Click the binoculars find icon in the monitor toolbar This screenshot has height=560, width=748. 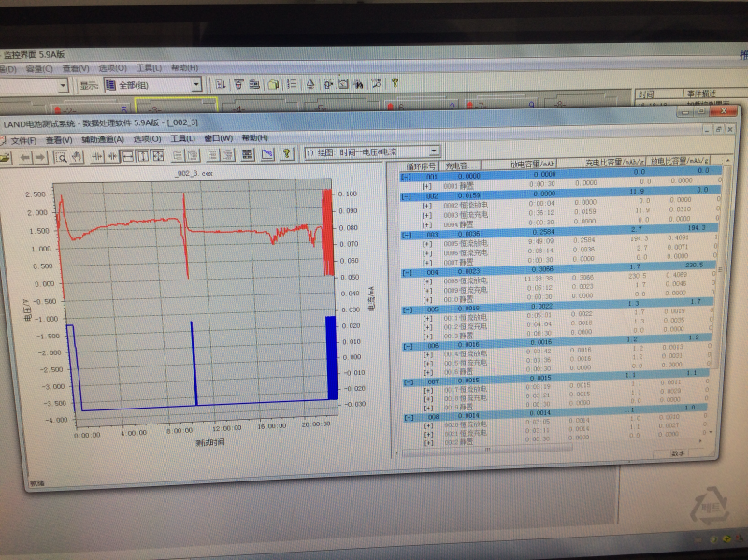359,84
